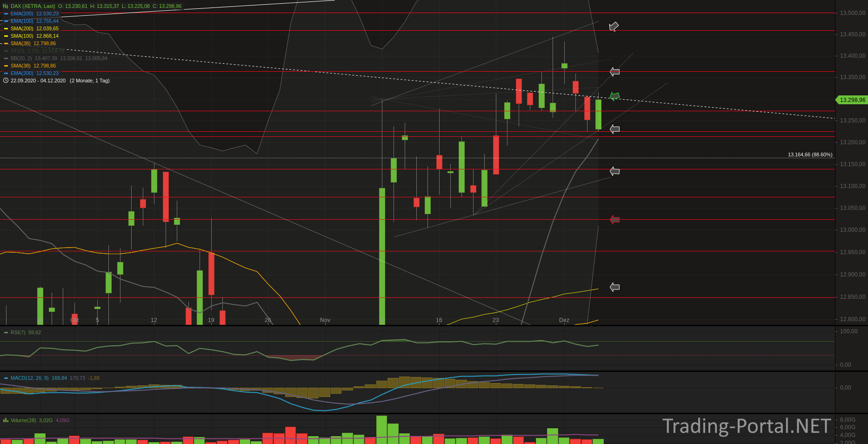Click the 13.500,00 price axis label
This screenshot has width=868, height=444.
(853, 13)
